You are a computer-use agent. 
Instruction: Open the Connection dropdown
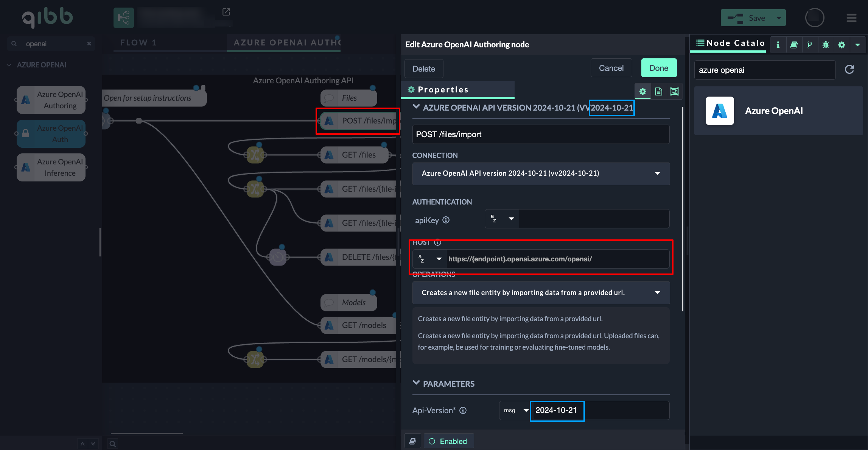coord(541,173)
